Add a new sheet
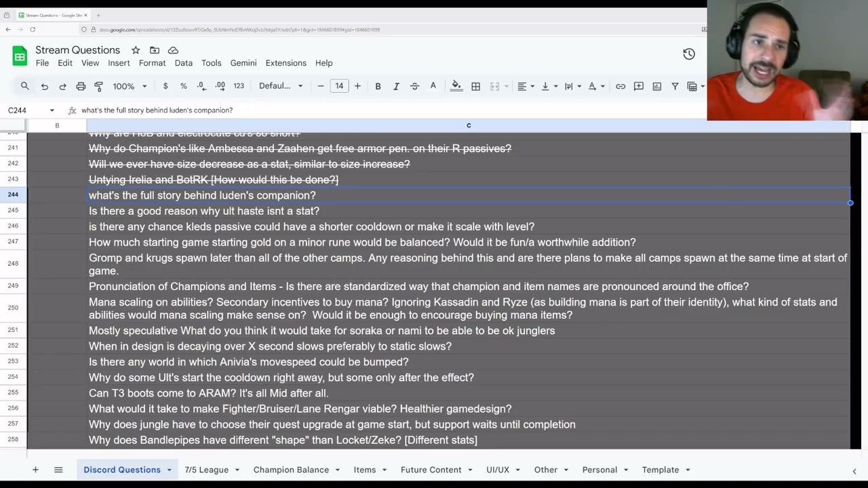This screenshot has width=868, height=488. (x=35, y=470)
